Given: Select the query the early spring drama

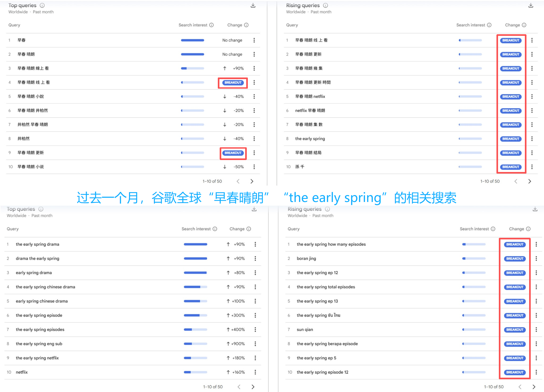Looking at the screenshot, I should [x=37, y=244].
